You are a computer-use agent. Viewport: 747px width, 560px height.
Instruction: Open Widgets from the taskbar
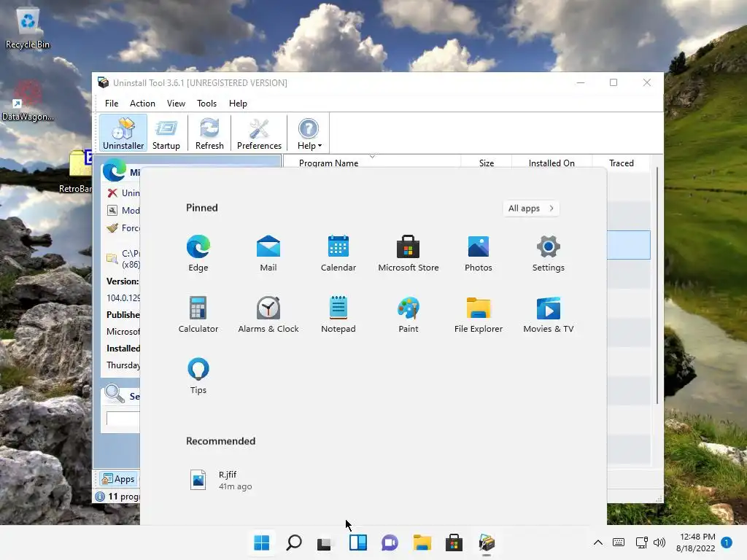[x=357, y=542]
